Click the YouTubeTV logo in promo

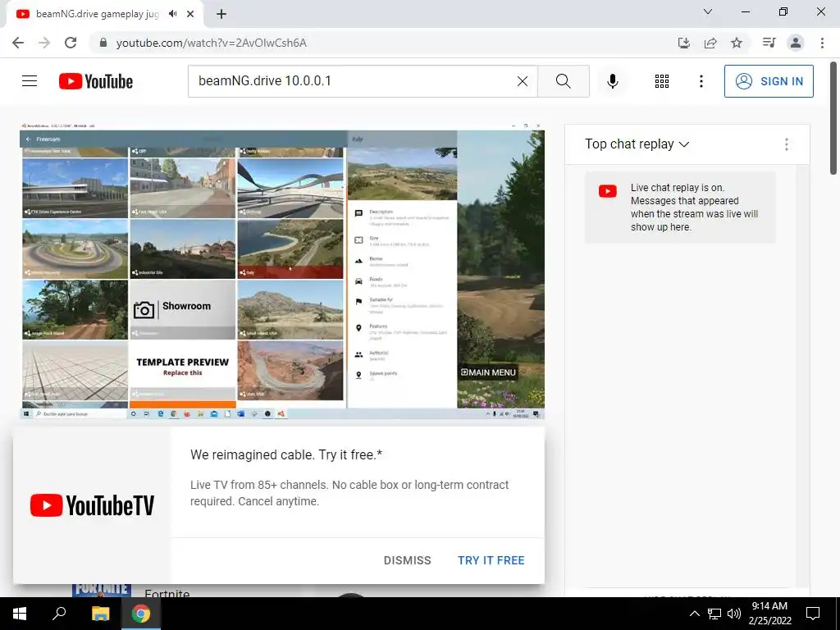(x=92, y=505)
